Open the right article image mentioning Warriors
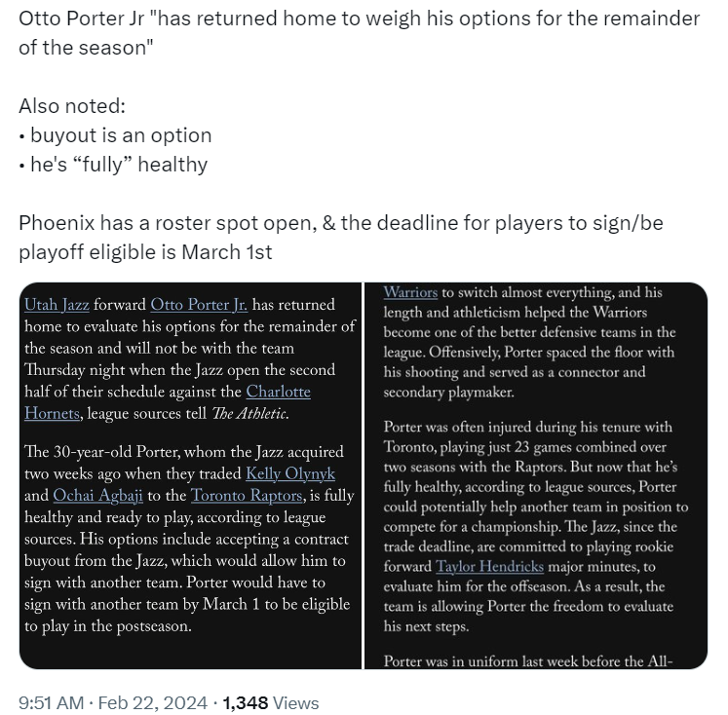Screen dimensions: 728x715 pos(536,475)
